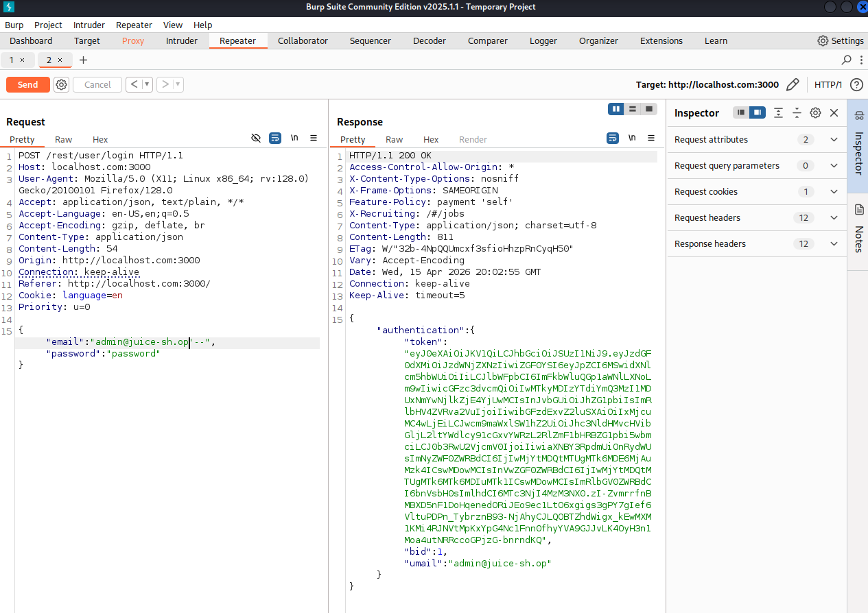Open Repeater help question mark icon

click(x=856, y=84)
